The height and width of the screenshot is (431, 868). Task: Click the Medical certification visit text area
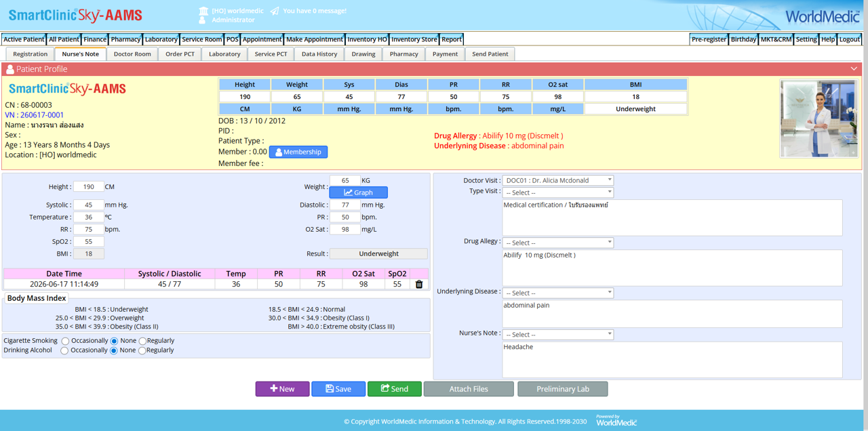[672, 218]
